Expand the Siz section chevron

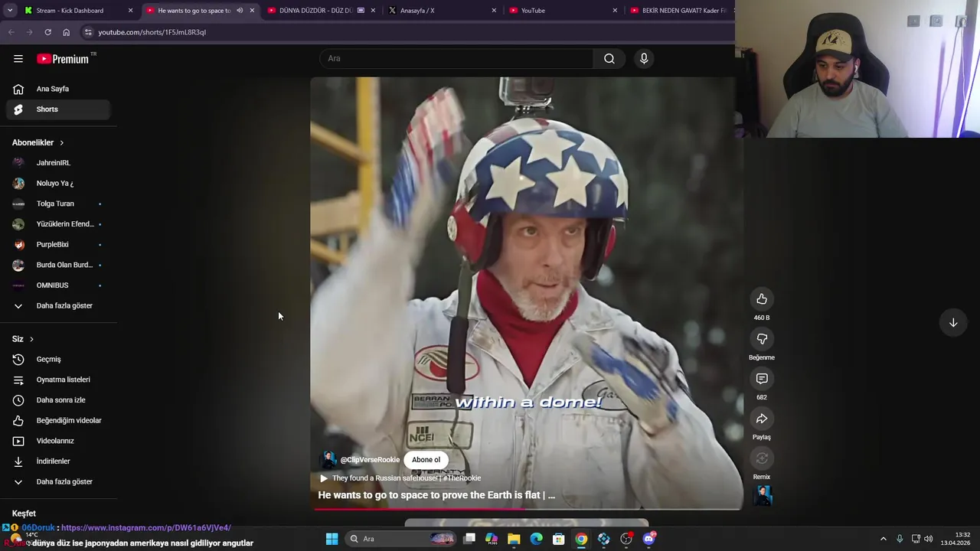31,339
